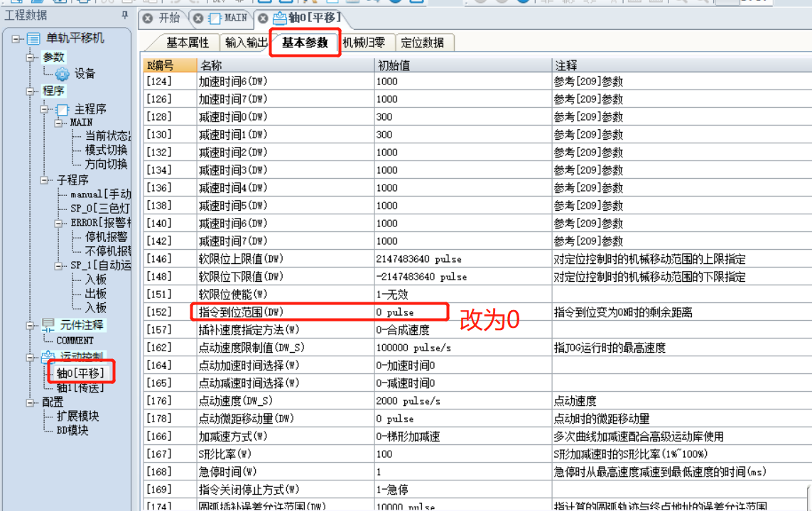The image size is (812, 511).
Task: Collapse the 子程序 tree node
Action: [45, 180]
